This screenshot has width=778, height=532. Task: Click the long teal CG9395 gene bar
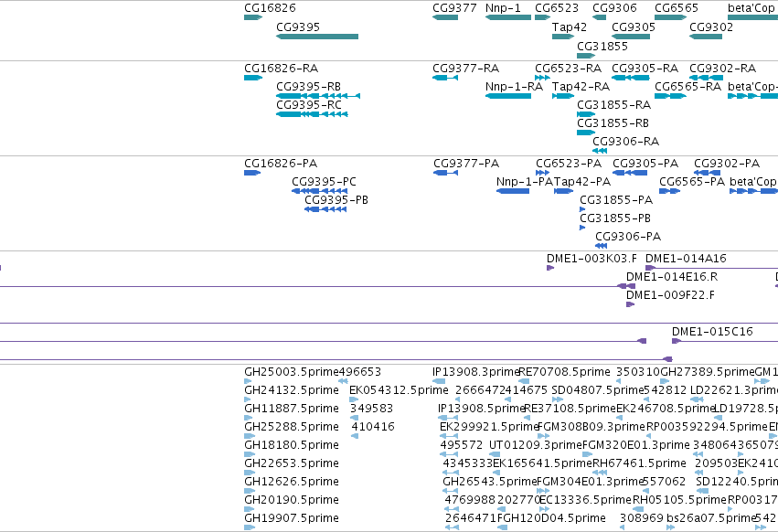[317, 37]
